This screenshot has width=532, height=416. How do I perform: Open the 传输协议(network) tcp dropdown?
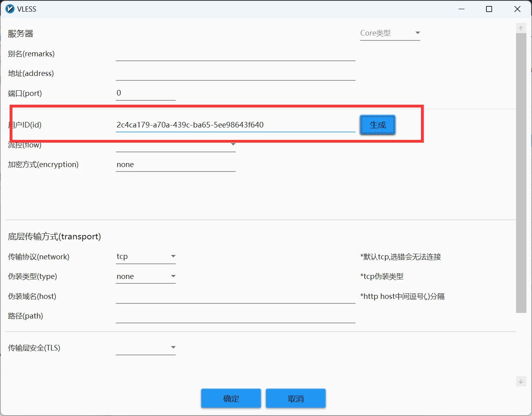pos(146,257)
